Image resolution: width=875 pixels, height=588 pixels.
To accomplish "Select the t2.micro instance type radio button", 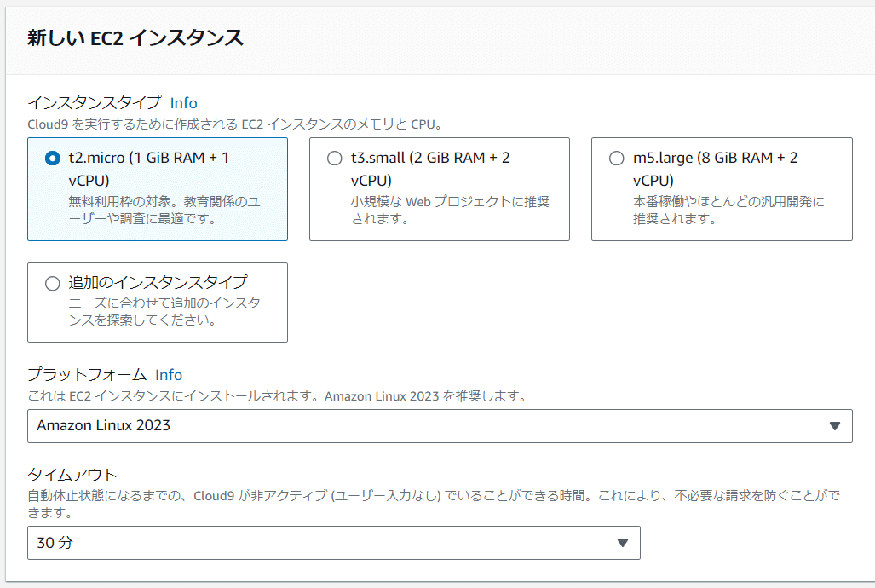I will point(53,159).
